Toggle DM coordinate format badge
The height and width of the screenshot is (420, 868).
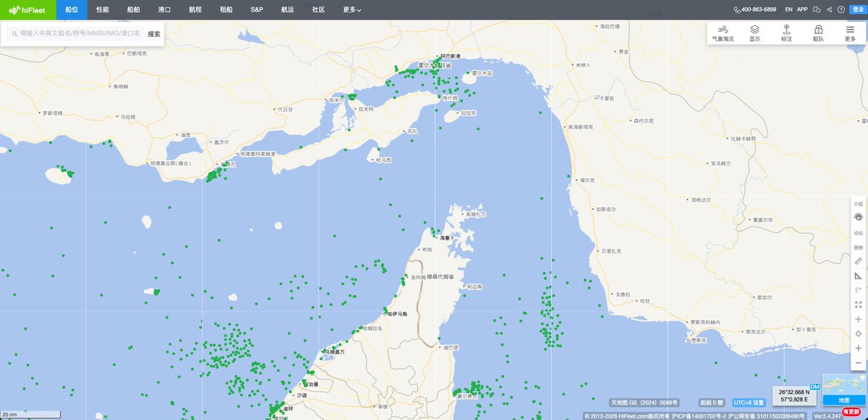[x=815, y=388]
